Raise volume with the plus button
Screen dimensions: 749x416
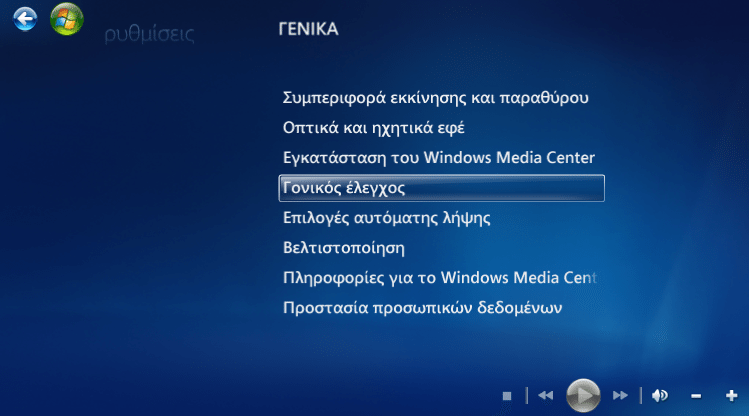click(731, 395)
